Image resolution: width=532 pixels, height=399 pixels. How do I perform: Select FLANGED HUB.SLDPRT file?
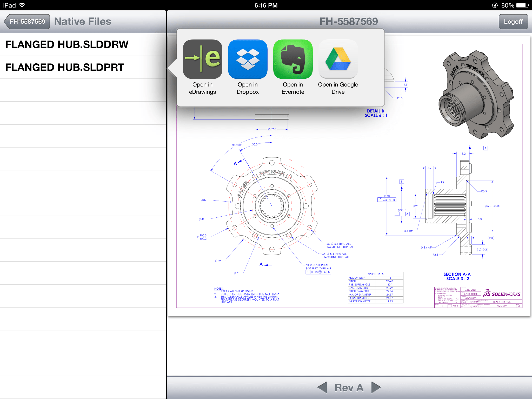[x=65, y=67]
